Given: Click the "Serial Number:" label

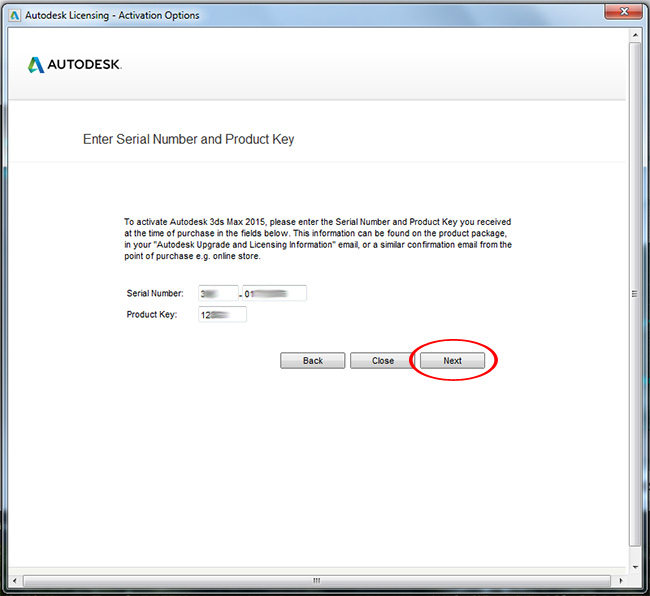Looking at the screenshot, I should tap(155, 293).
